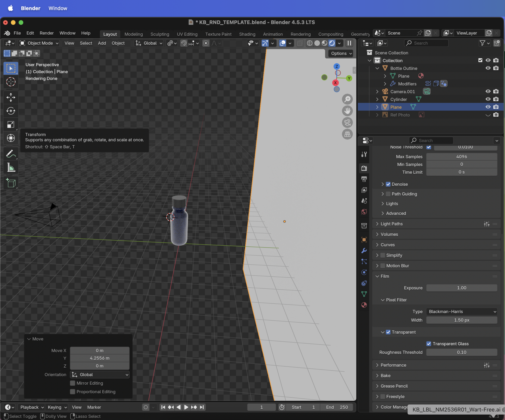Open the macOS Window menu

(x=58, y=8)
